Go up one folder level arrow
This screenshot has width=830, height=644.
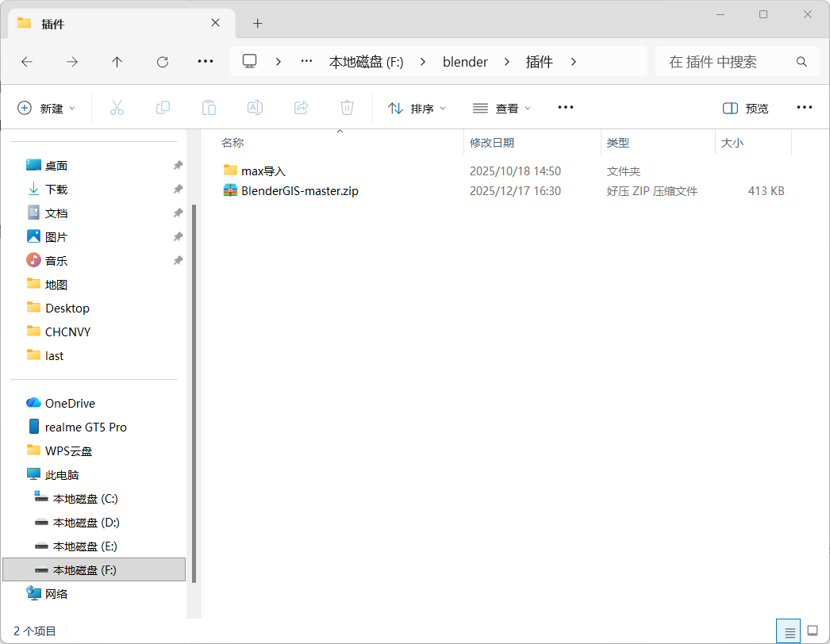point(117,62)
